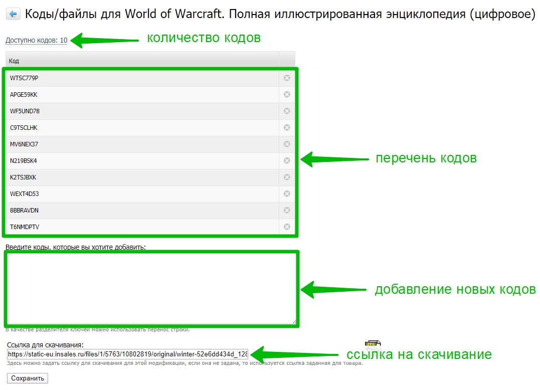Select code text T6NMDPTV
The width and height of the screenshot is (540, 392).
pos(25,227)
